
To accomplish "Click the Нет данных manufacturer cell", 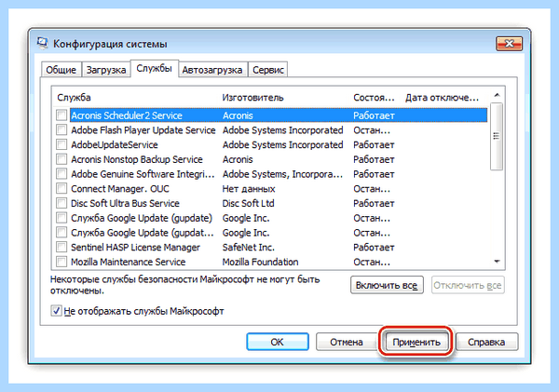I will pos(249,188).
